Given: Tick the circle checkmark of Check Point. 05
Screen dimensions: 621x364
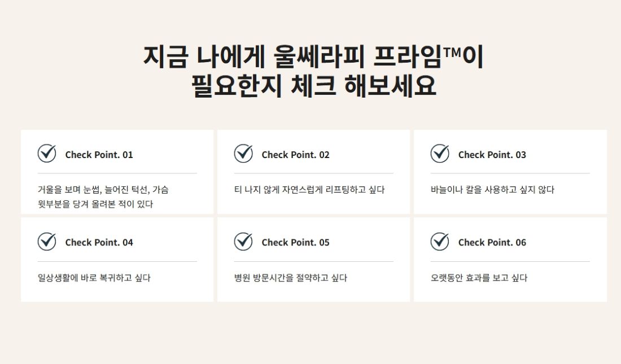Looking at the screenshot, I should [x=243, y=242].
